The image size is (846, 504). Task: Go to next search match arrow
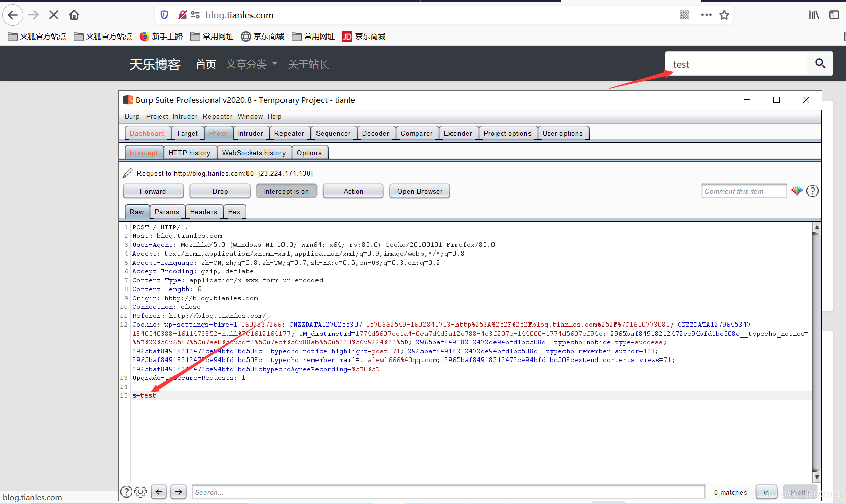(179, 492)
